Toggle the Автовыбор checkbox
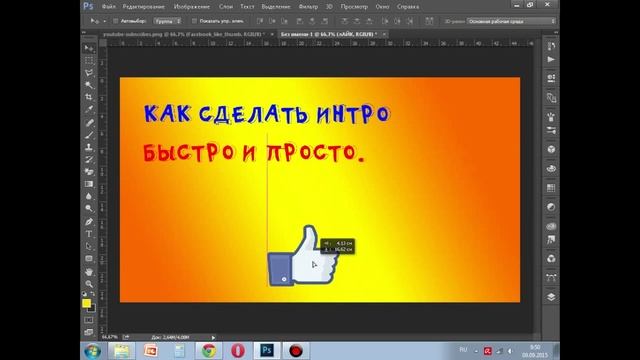This screenshot has height=360, width=640. tap(116, 21)
